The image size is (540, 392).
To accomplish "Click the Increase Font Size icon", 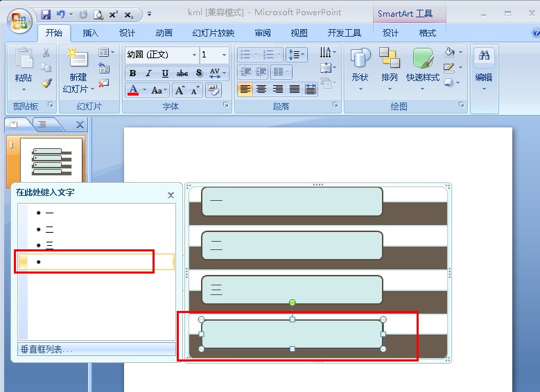I will tap(180, 90).
